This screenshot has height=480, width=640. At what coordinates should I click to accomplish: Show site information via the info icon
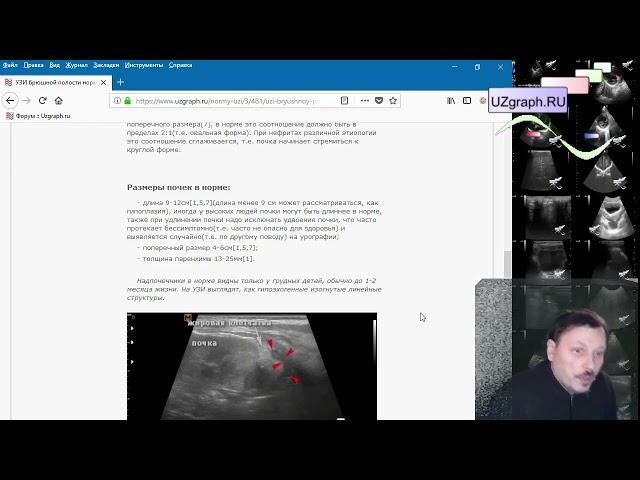click(117, 100)
